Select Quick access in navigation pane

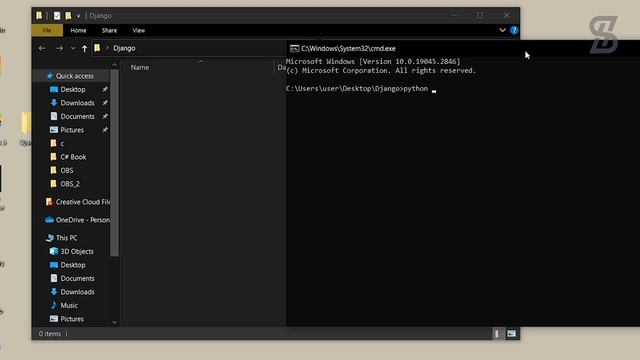(x=74, y=76)
